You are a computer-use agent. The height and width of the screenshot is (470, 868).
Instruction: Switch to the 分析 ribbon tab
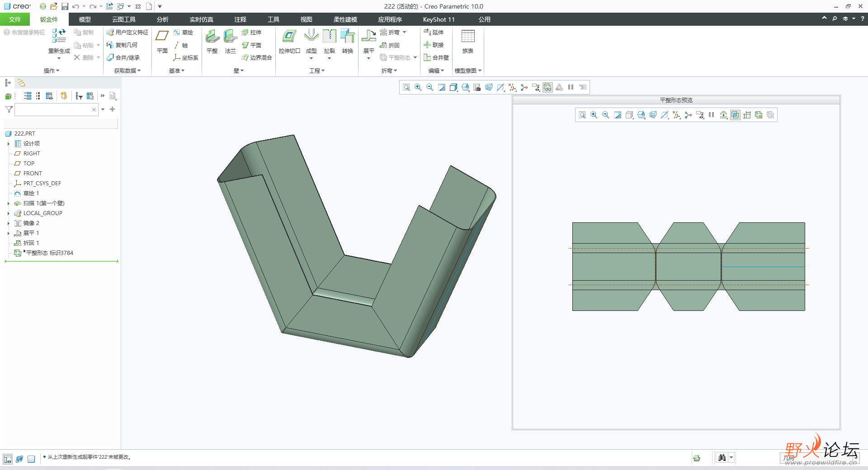coord(163,19)
